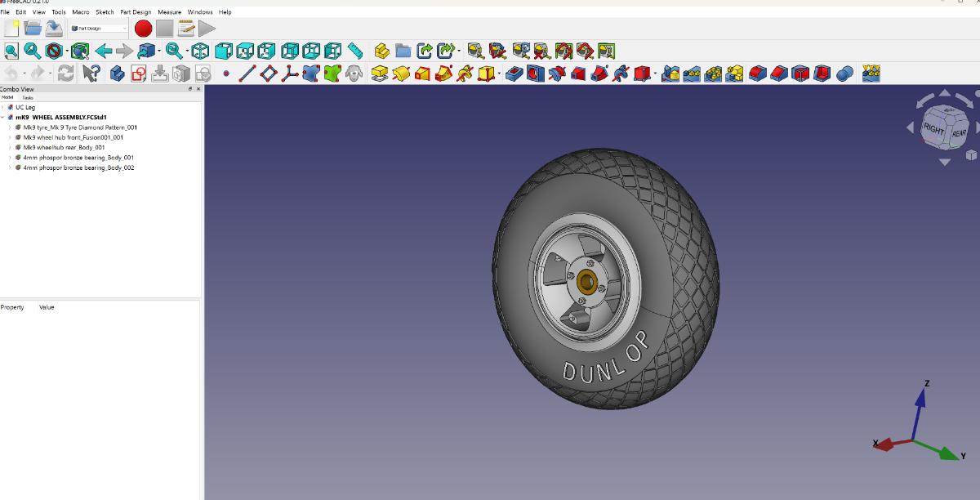Image resolution: width=980 pixels, height=500 pixels.
Task: Open subtractive primitive dropdown arrow
Action: coord(654,74)
